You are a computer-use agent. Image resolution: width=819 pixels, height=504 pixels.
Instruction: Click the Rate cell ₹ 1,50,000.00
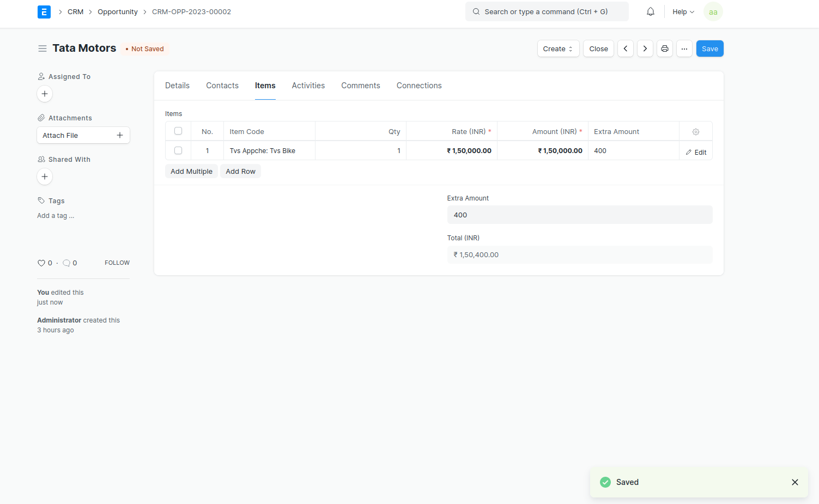pyautogui.click(x=451, y=151)
